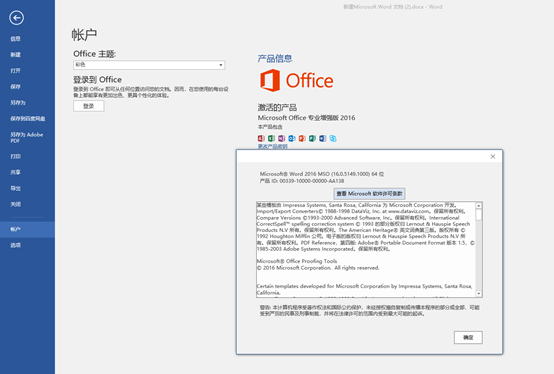Viewport: 554px width, 374px height.
Task: Click the OneNote product icon
Action: pos(282,138)
